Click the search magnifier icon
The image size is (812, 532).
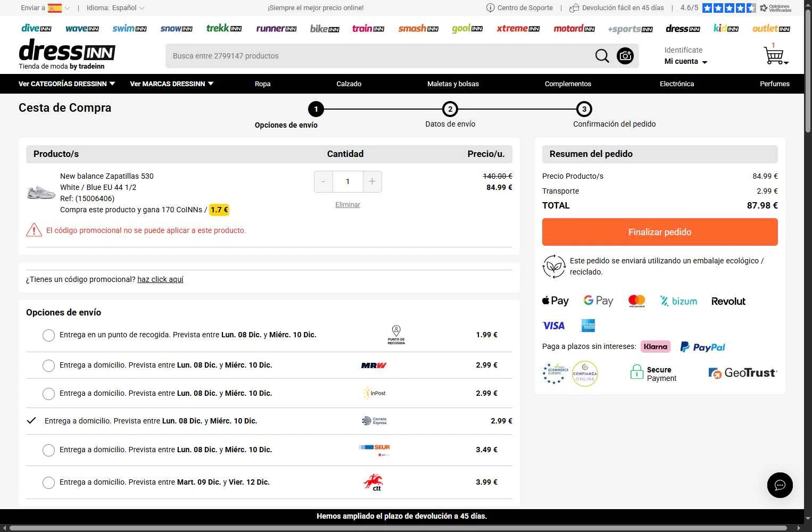602,56
